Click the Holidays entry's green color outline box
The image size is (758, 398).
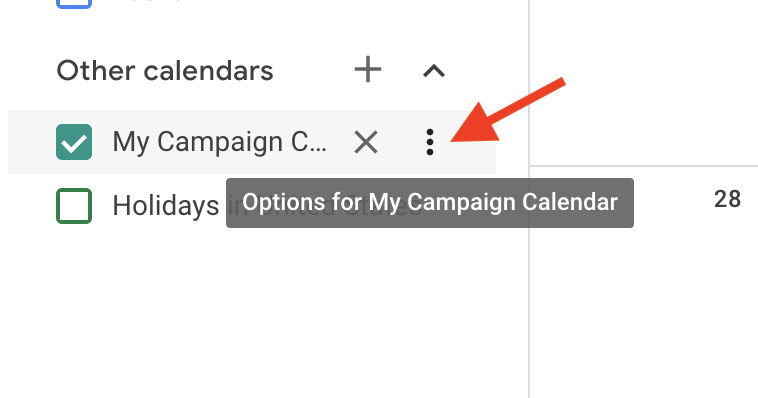pyautogui.click(x=74, y=206)
